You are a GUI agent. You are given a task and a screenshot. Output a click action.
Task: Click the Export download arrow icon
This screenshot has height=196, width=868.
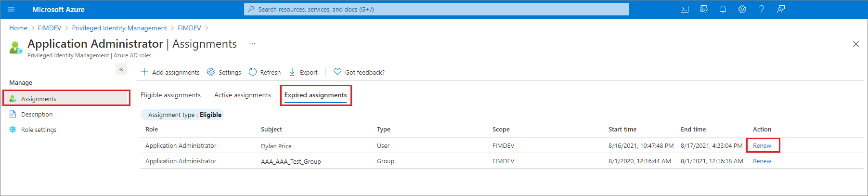tap(292, 72)
